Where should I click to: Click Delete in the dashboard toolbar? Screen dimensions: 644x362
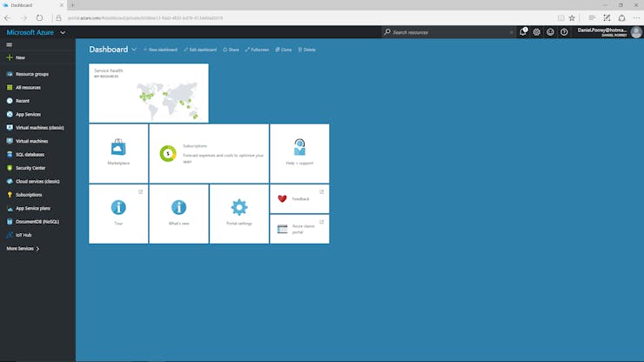(307, 50)
